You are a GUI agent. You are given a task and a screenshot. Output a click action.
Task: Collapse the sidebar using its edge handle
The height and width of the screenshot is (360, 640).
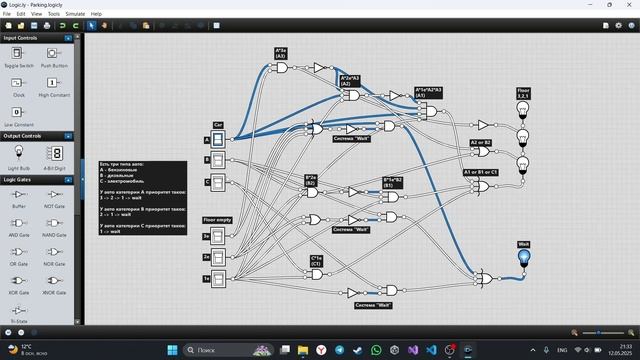point(82,179)
